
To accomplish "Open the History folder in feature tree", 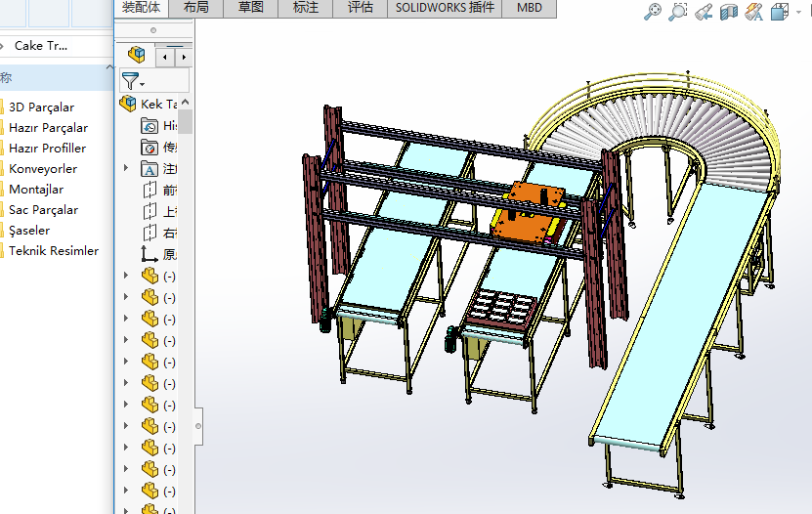I will (x=150, y=126).
